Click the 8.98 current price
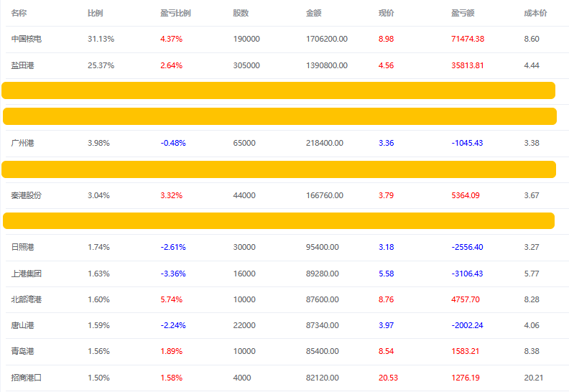Image resolution: width=569 pixels, height=392 pixels. coord(386,39)
